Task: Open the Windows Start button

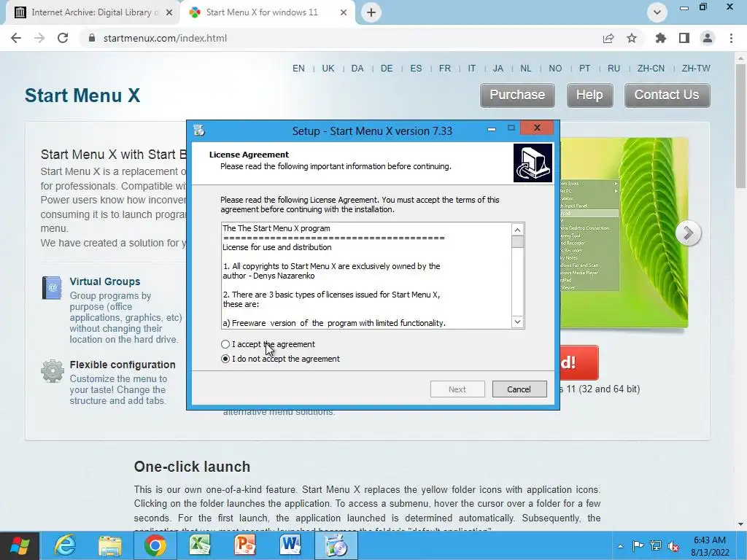Action: coord(19,545)
